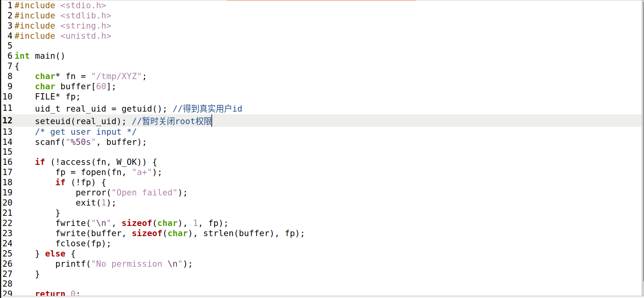The height and width of the screenshot is (298, 644).
Task: Click the scanf "%50s" format string
Action: tap(81, 142)
